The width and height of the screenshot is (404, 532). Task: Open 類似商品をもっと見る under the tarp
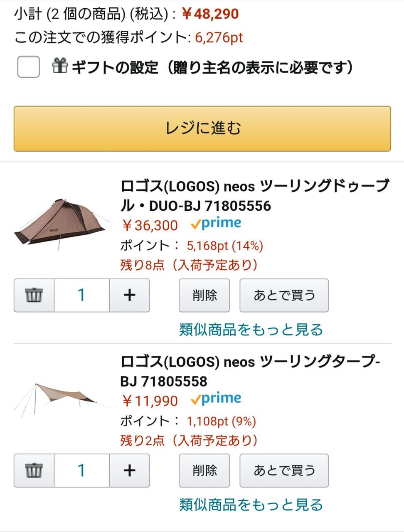tap(251, 505)
